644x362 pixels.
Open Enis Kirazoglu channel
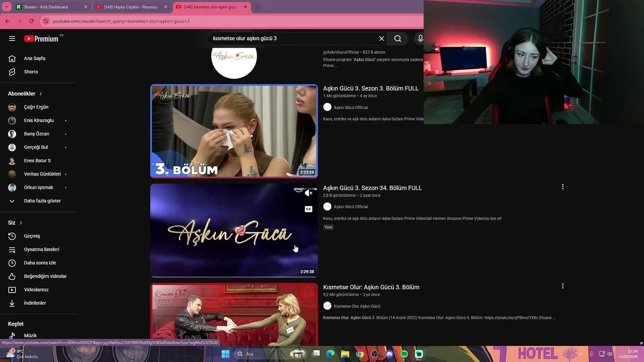(38, 121)
